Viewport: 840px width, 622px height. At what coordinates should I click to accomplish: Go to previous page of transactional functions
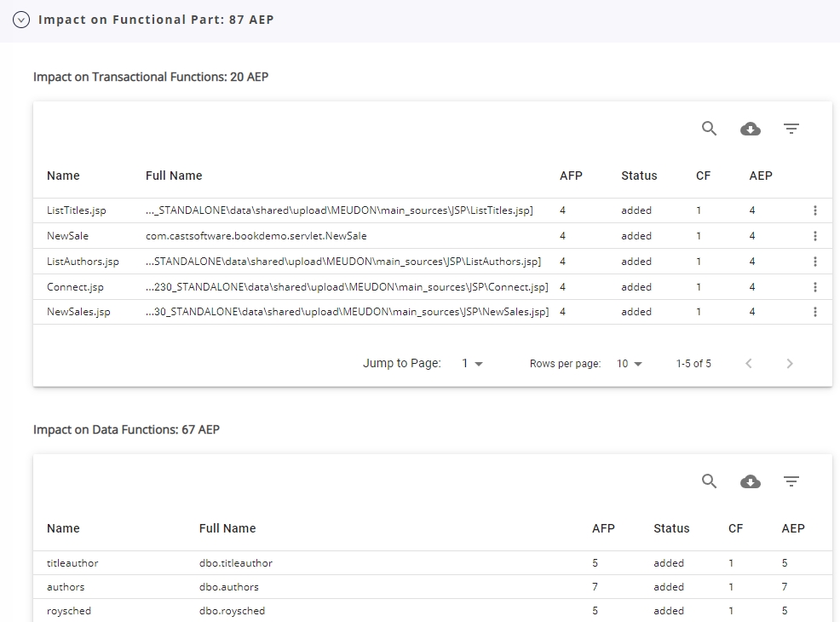(749, 364)
